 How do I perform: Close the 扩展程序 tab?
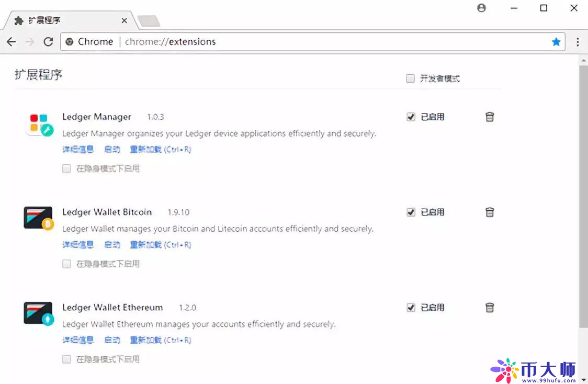(x=124, y=20)
